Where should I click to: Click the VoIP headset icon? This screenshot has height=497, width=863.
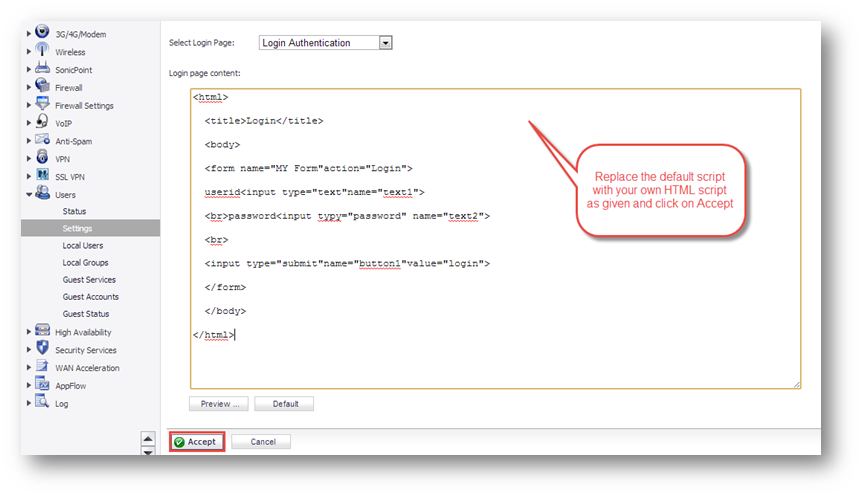tap(42, 122)
